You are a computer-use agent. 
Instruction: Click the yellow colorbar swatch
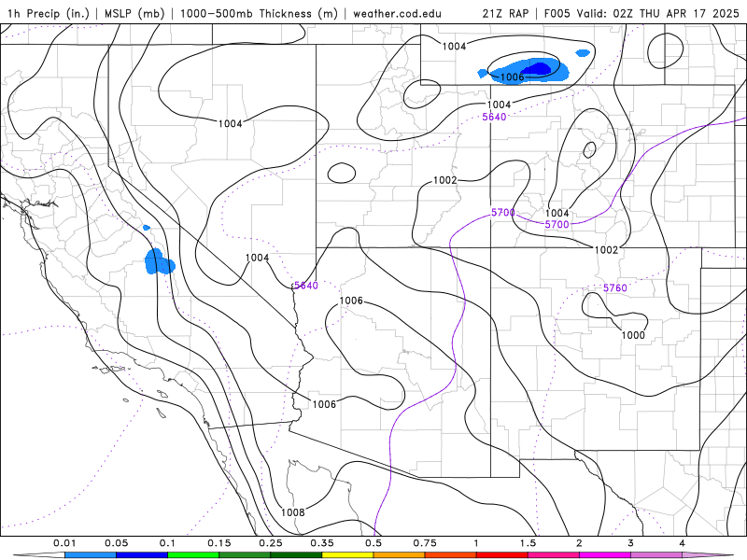coord(347,555)
